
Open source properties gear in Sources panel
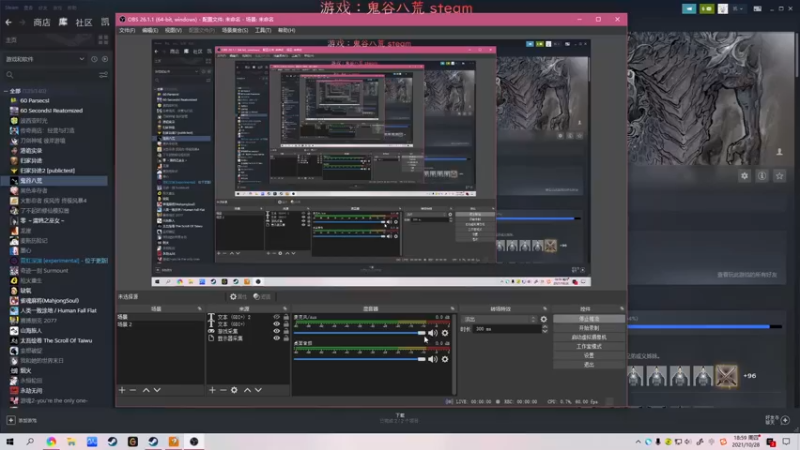pos(234,390)
